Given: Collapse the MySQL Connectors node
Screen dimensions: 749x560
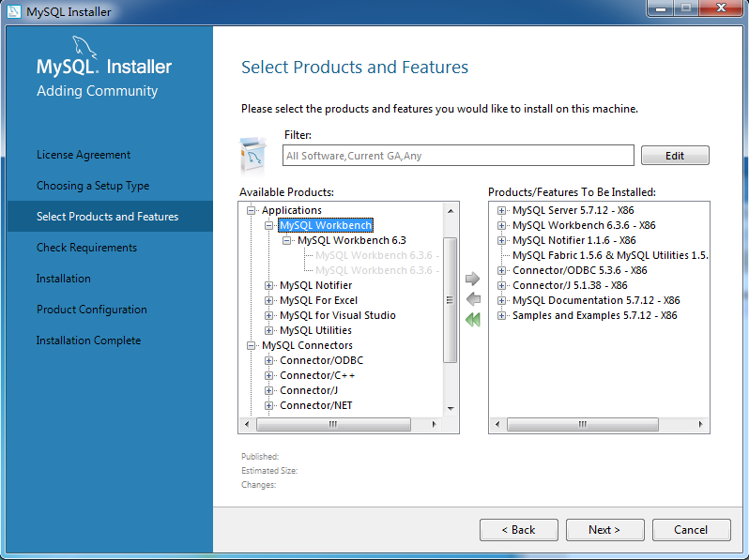Looking at the screenshot, I should [251, 345].
